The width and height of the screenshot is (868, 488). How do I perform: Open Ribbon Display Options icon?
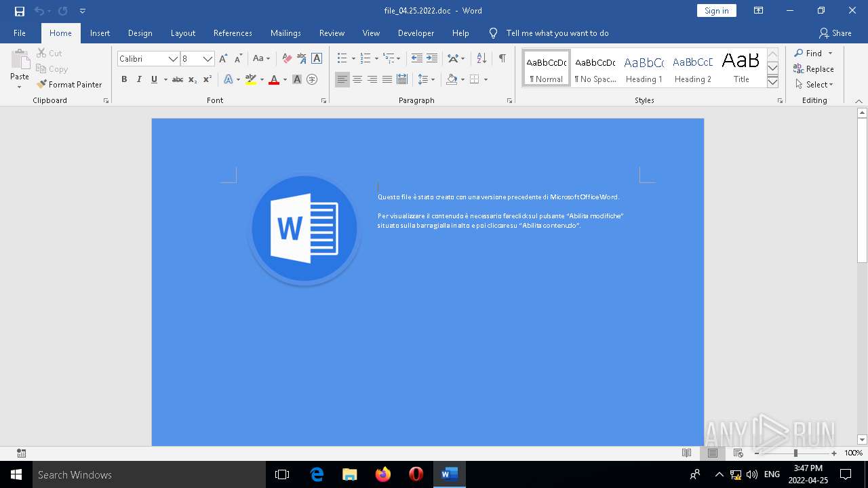tap(759, 11)
